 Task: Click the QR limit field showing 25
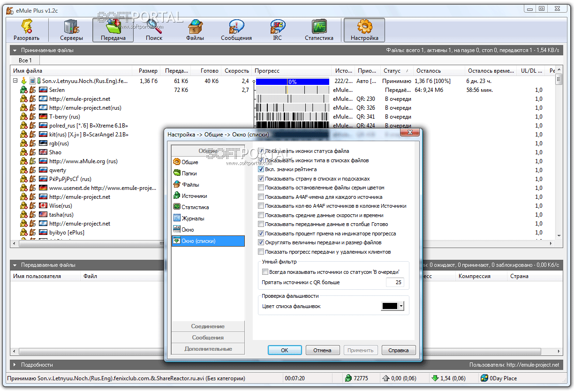(x=395, y=282)
